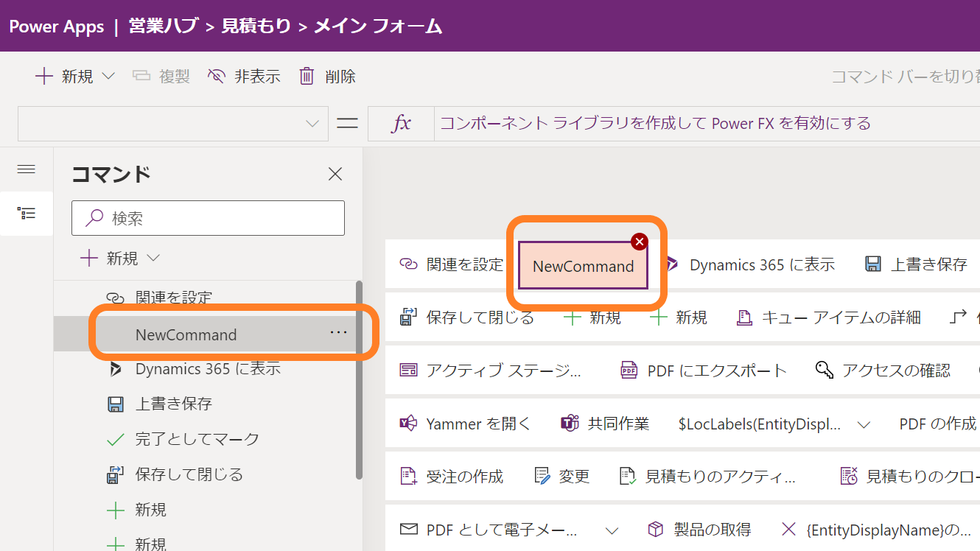The image size is (980, 551).
Task: Click the {EntityDisplayName}の... X icon
Action: coord(789,529)
